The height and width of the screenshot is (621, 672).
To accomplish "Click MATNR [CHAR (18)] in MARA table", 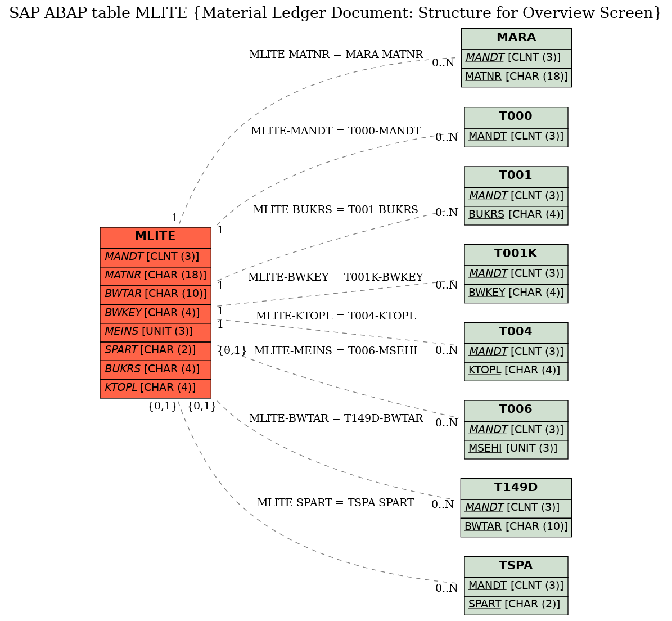I will 516,78.
